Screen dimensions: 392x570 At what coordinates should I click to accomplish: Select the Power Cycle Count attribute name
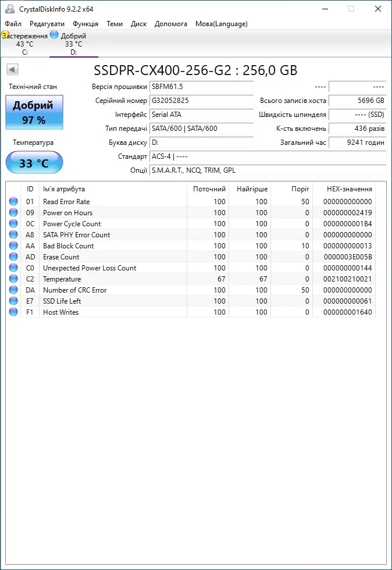coord(72,223)
